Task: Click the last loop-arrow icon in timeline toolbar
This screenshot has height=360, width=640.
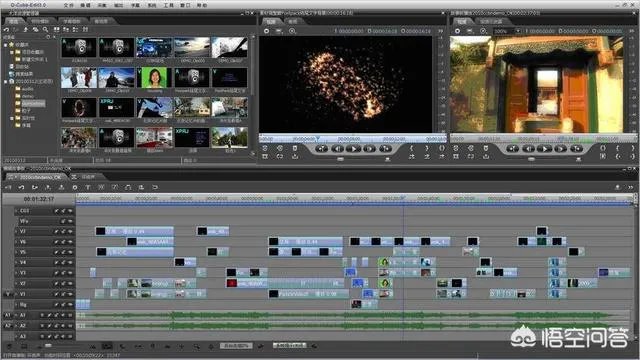Action: point(155,187)
